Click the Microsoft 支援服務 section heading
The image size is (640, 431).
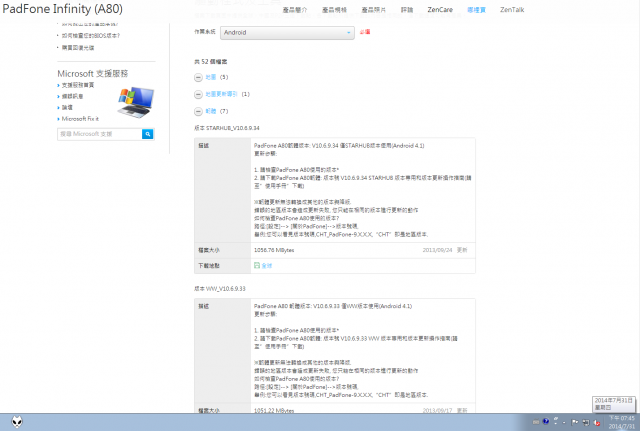pos(93,73)
